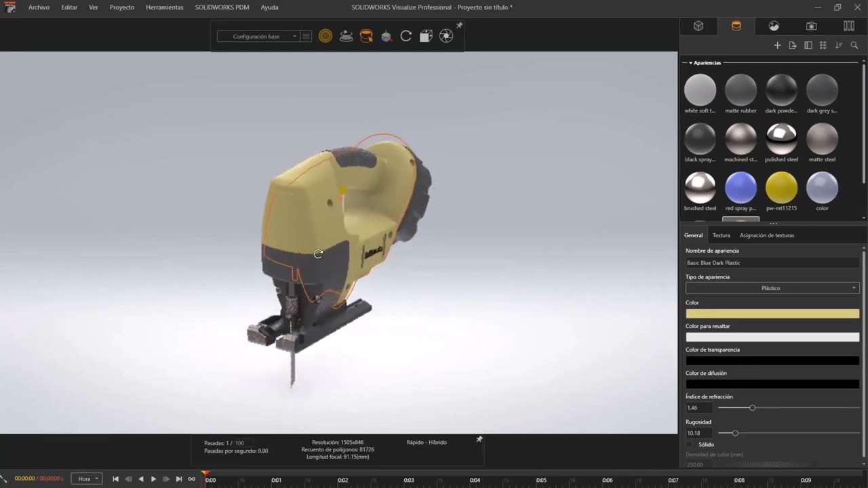Click the circular reset arrow icon
The width and height of the screenshot is (868, 488).
coord(406,37)
